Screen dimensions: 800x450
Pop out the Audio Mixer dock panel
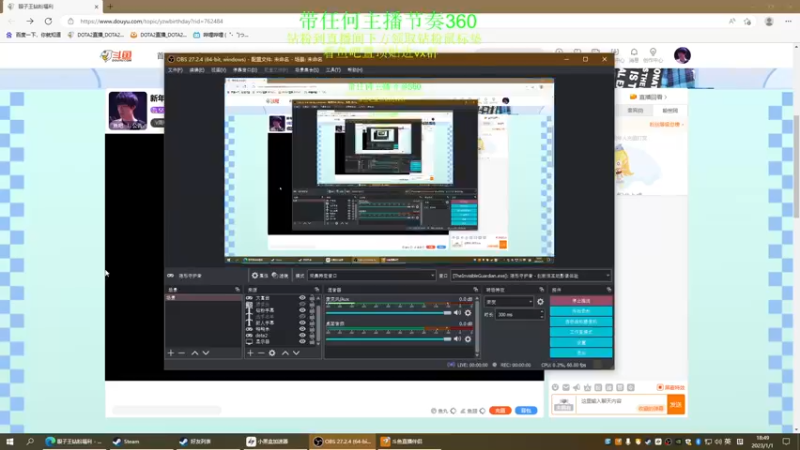[476, 290]
